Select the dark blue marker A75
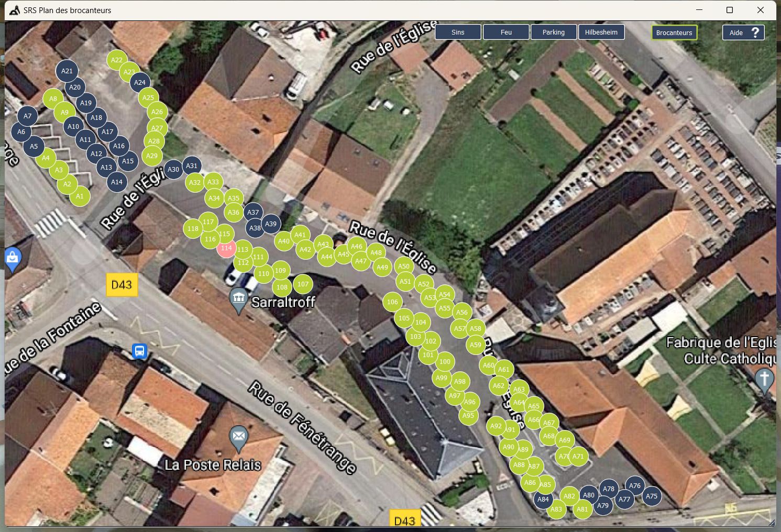The width and height of the screenshot is (781, 532). point(651,496)
